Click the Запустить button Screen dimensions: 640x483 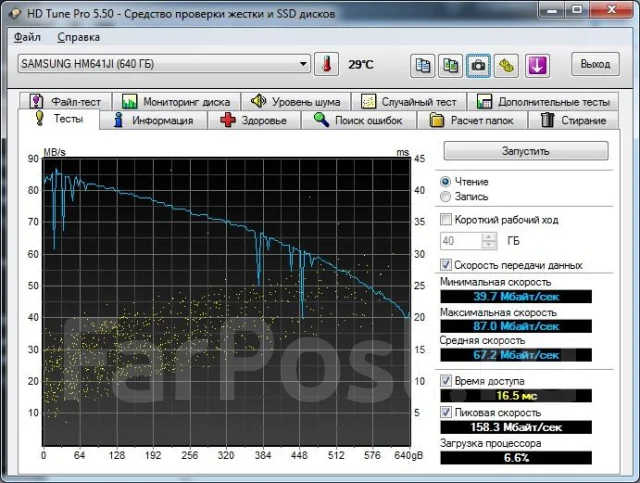click(526, 151)
